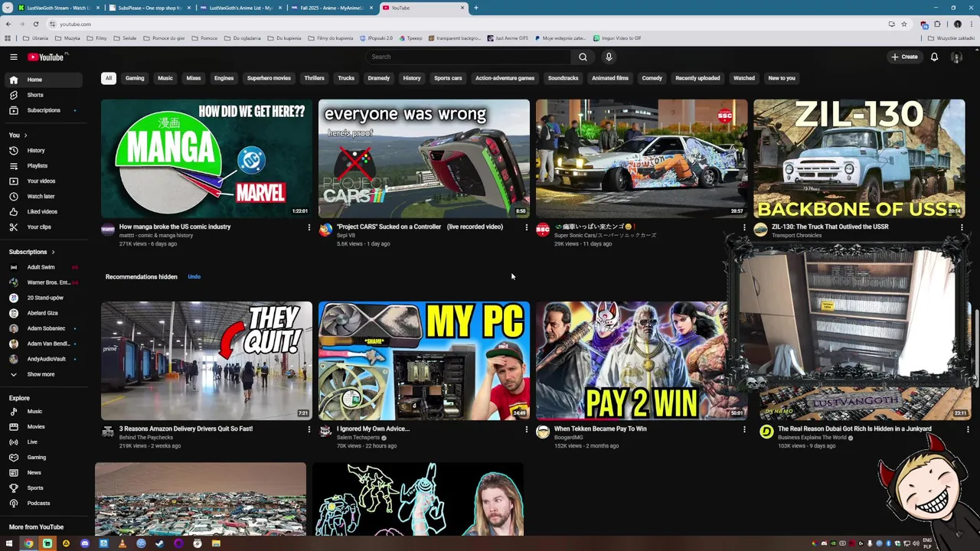Image resolution: width=980 pixels, height=551 pixels.
Task: Open the Seriale bookmarks folder
Action: click(126, 37)
